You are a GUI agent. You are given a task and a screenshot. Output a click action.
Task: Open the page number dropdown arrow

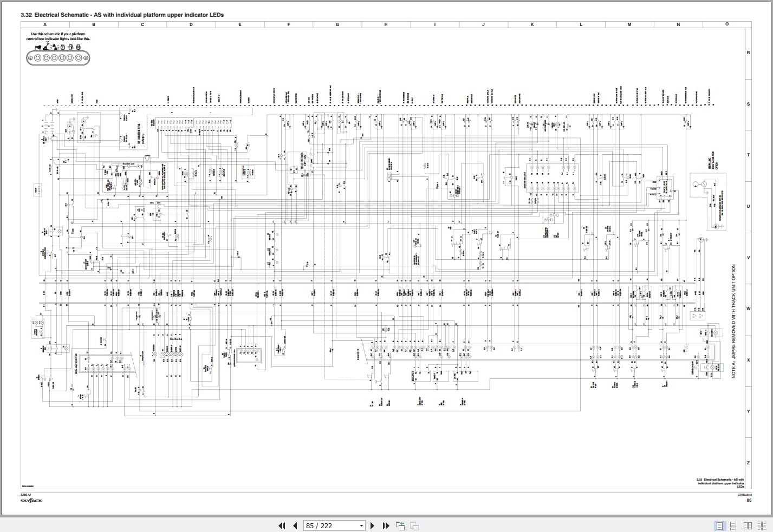[x=362, y=526]
